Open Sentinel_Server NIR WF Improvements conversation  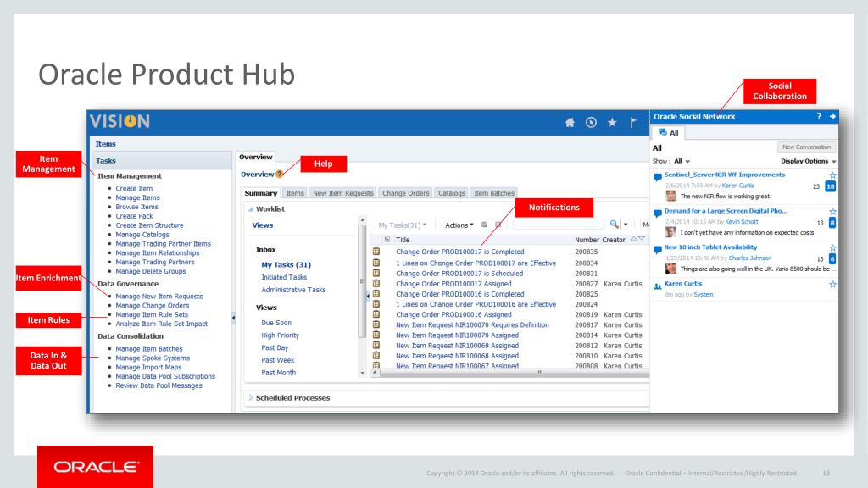pyautogui.click(x=724, y=175)
